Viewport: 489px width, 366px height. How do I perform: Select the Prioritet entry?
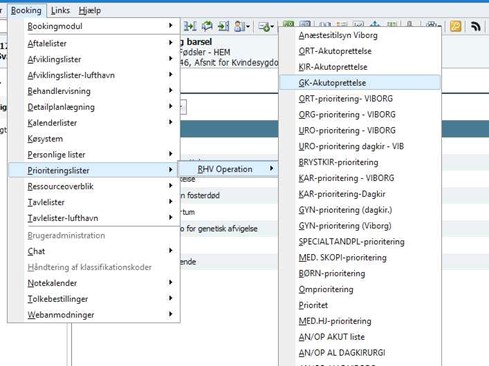click(360, 305)
